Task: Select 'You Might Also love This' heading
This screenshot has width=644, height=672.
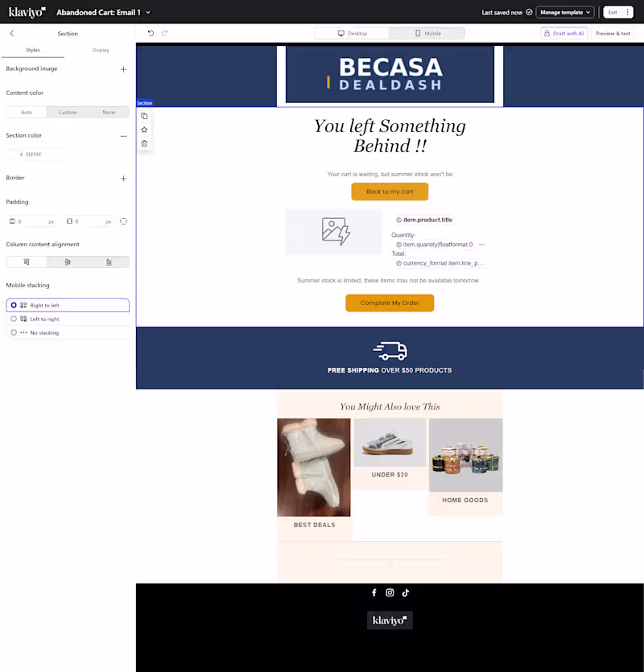Action: click(x=390, y=406)
